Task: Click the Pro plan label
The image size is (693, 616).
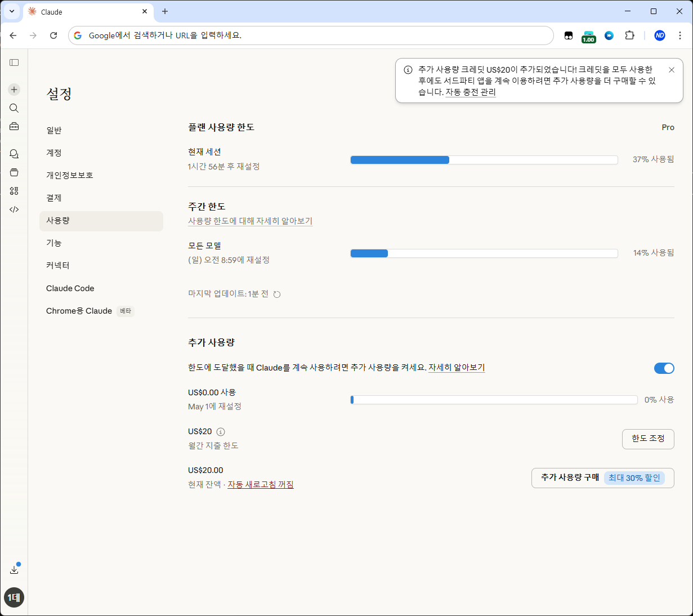Action: click(668, 128)
